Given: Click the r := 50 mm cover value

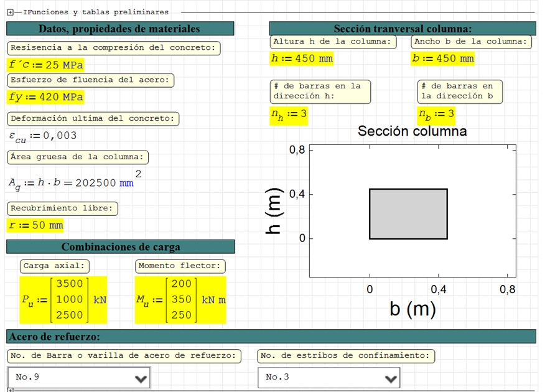Looking at the screenshot, I should point(35,225).
